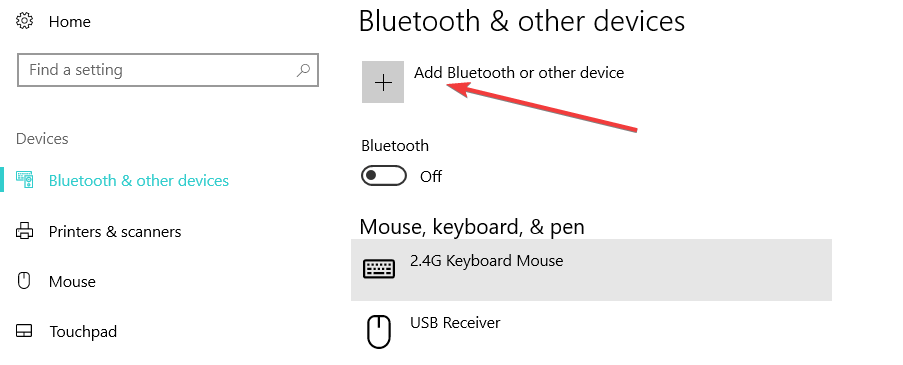The height and width of the screenshot is (365, 903).
Task: Click the Bluetooth & other devices sidebar icon
Action: coord(25,180)
